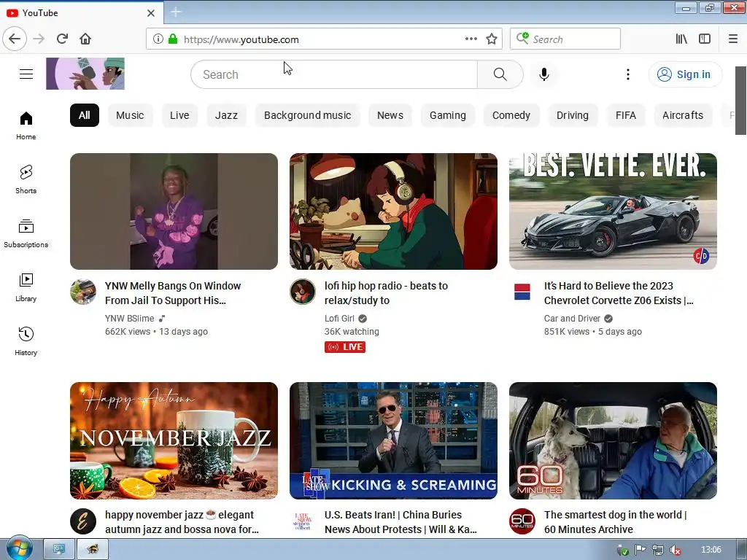Open smartest dog in the world title
This screenshot has height=560, width=747.
pyautogui.click(x=616, y=522)
